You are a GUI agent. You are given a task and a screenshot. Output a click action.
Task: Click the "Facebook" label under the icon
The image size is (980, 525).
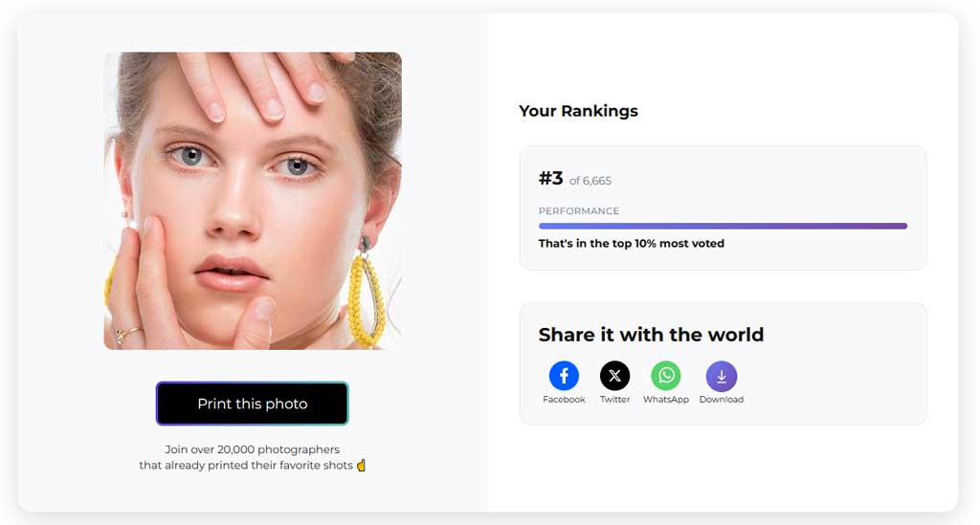tap(564, 400)
